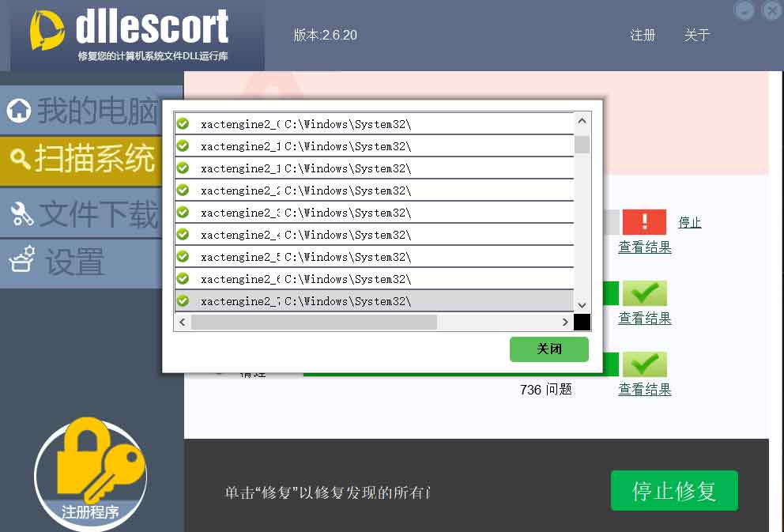Click the 停止 link next to the warning

point(689,222)
